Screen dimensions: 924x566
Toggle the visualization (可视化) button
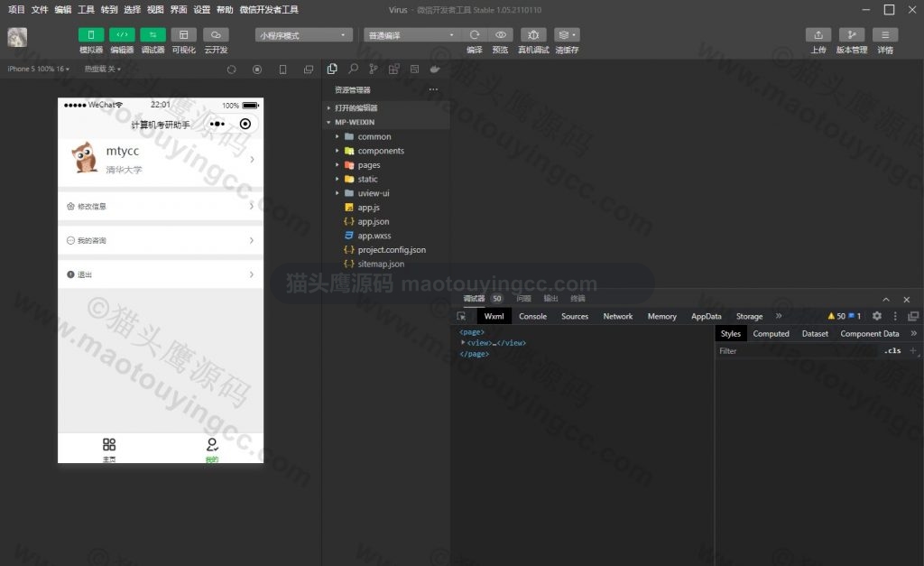[x=184, y=35]
